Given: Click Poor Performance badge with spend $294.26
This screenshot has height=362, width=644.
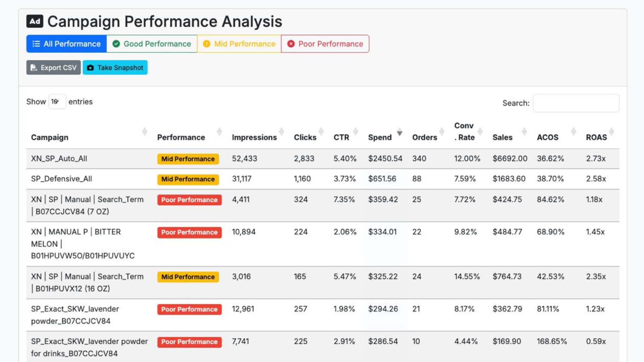Looking at the screenshot, I should coord(189,309).
